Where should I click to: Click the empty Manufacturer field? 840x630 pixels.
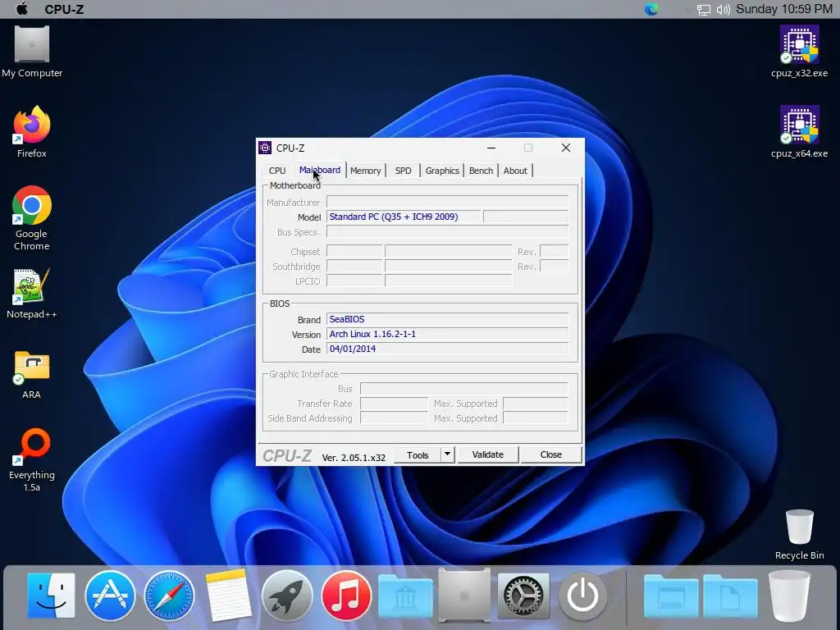(x=447, y=202)
